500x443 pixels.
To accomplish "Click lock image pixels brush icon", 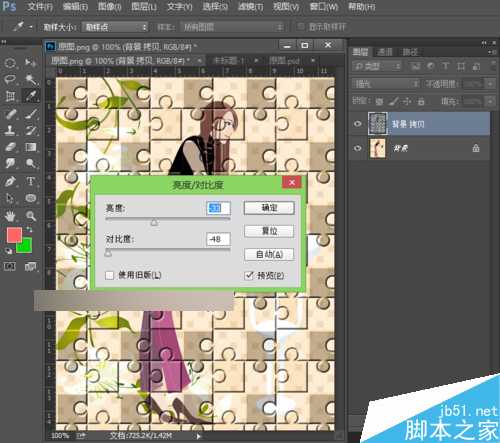I will (393, 101).
